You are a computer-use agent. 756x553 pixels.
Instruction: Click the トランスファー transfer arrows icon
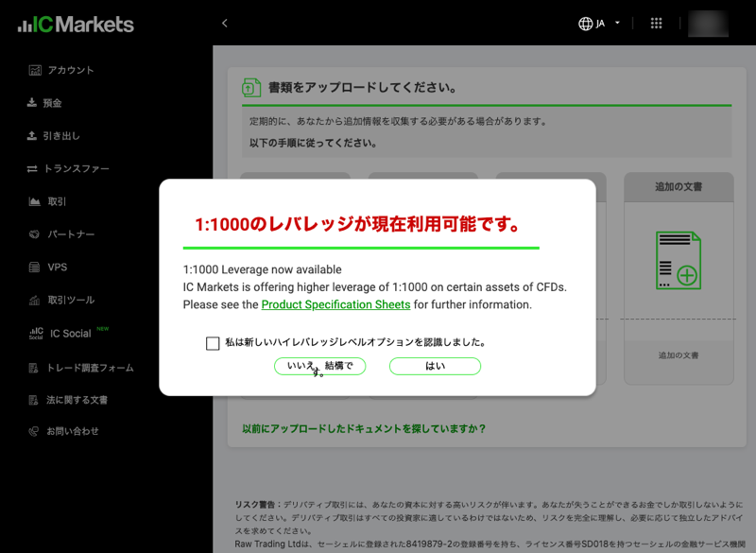(32, 169)
